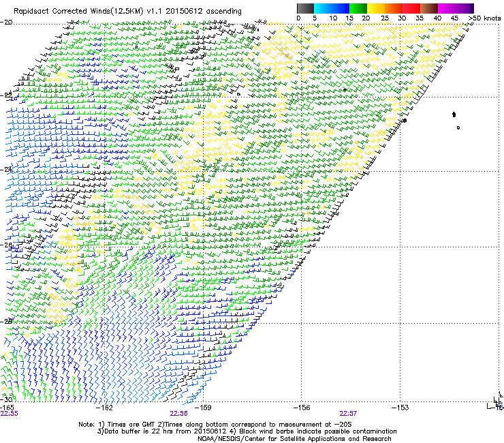Click the cyan 5-10 knots legend segment
Image resolution: width=504 pixels, height=443 pixels.
(x=323, y=8)
